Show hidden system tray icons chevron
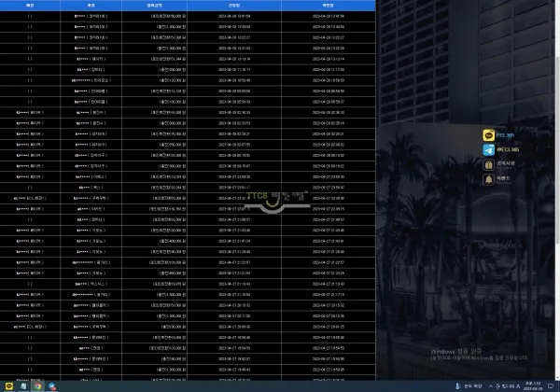Viewport: 560px width, 392px height. pos(491,386)
